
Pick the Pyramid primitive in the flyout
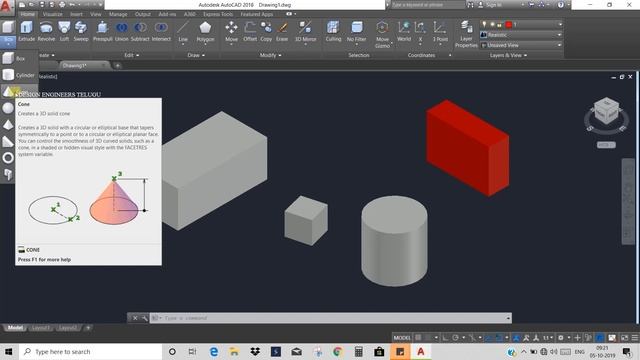pos(8,125)
